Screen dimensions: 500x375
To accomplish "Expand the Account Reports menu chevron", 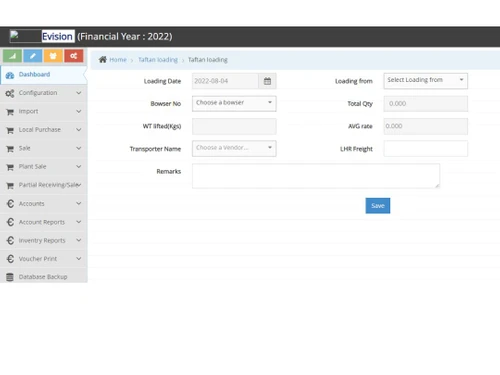I will (79, 222).
